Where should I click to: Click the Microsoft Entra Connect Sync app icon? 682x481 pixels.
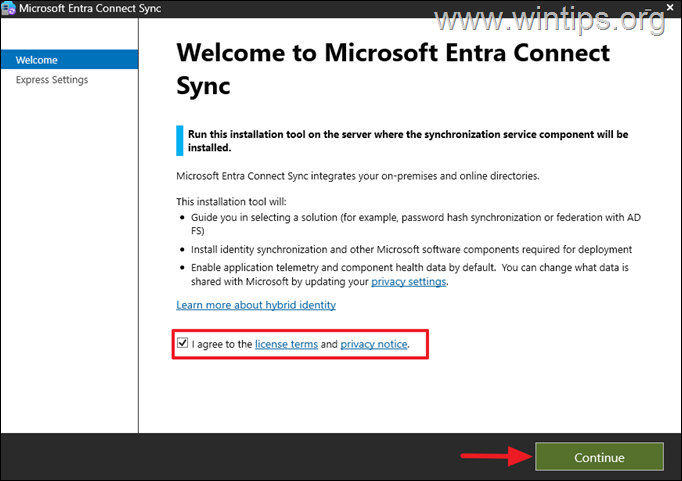tap(8, 8)
